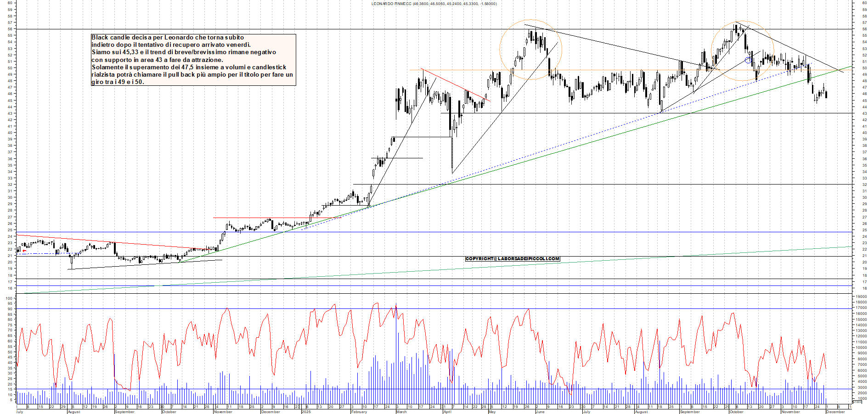This screenshot has width=868, height=414.
Task: Click the 43 support level line
Action: [597, 113]
